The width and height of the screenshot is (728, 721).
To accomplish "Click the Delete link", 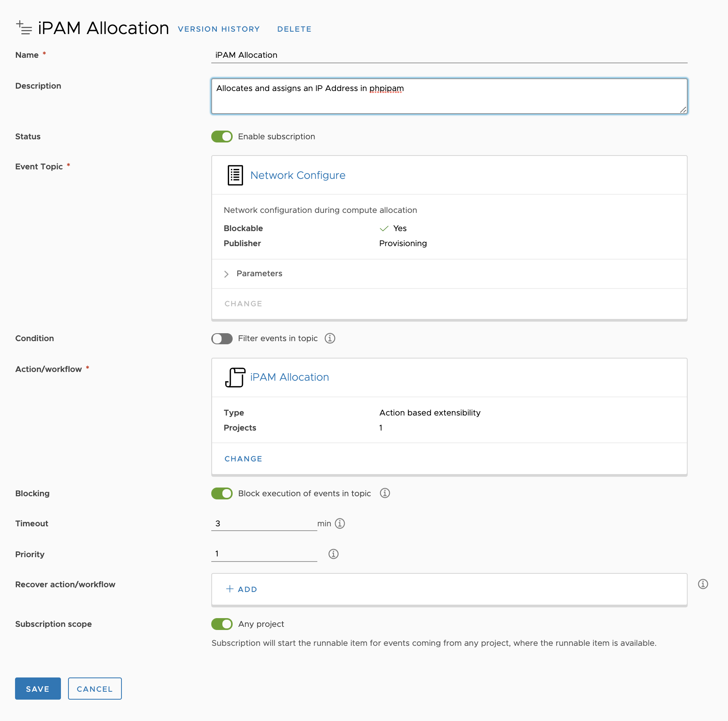I will [x=294, y=29].
